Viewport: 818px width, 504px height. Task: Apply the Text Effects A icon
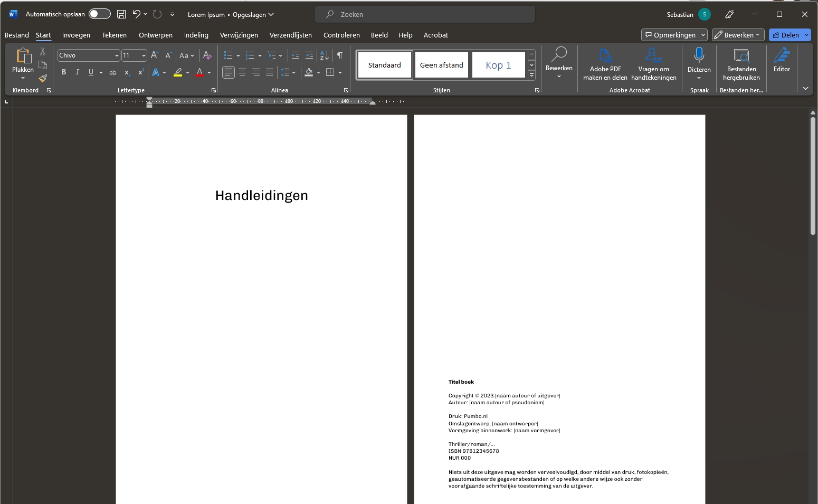(156, 72)
